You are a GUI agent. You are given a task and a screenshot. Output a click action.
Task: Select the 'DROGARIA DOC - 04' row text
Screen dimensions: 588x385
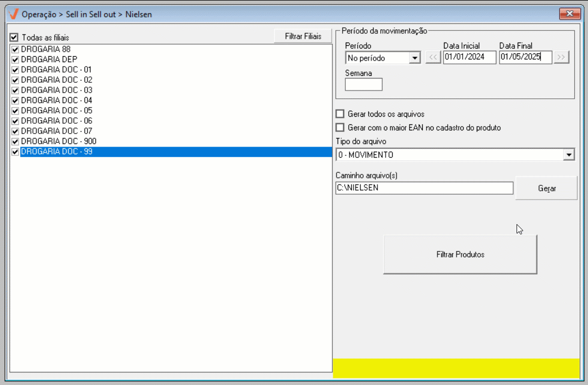tap(57, 100)
